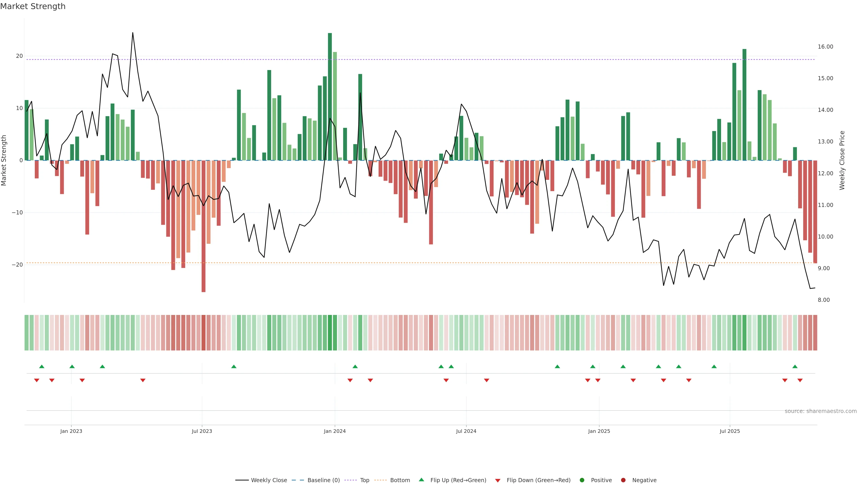Click the last red flip-down marker at far right
Image resolution: width=868 pixels, height=488 pixels.
tap(800, 380)
